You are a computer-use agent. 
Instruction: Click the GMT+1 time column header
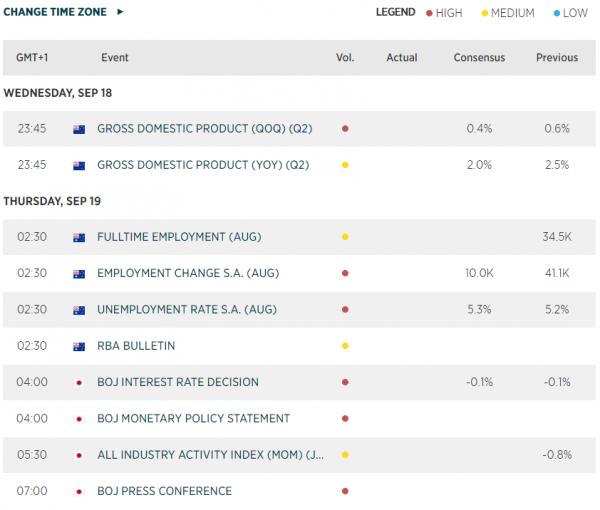[x=32, y=58]
